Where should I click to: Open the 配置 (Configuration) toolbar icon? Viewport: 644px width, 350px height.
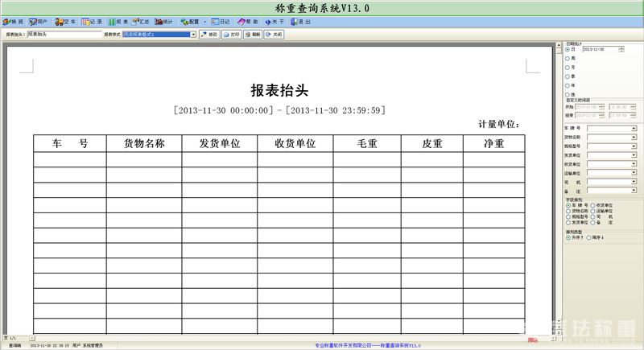click(x=190, y=22)
